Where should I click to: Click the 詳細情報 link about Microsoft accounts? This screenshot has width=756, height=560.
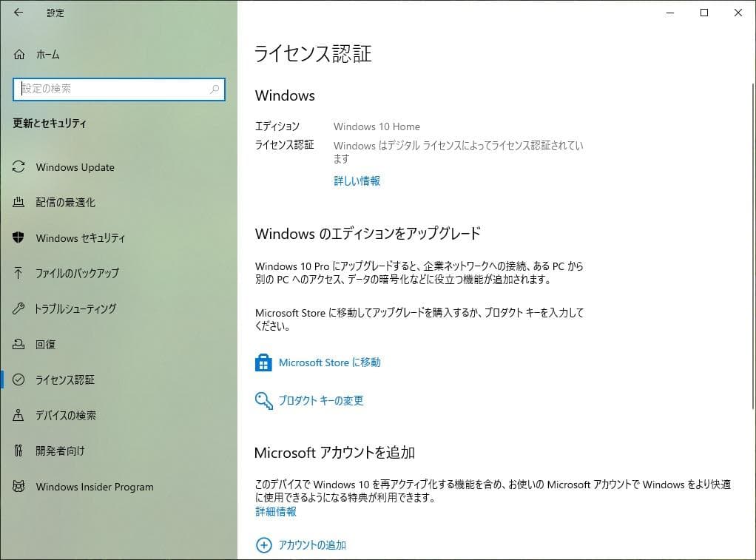(274, 511)
